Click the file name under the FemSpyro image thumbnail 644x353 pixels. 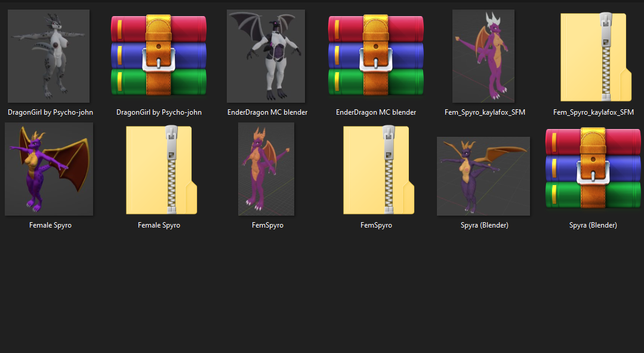267,225
